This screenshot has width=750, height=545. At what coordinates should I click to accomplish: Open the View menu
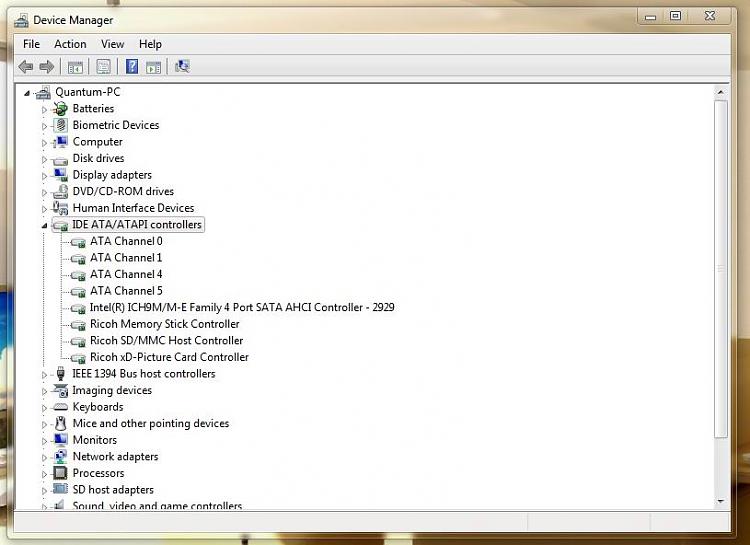click(x=112, y=44)
